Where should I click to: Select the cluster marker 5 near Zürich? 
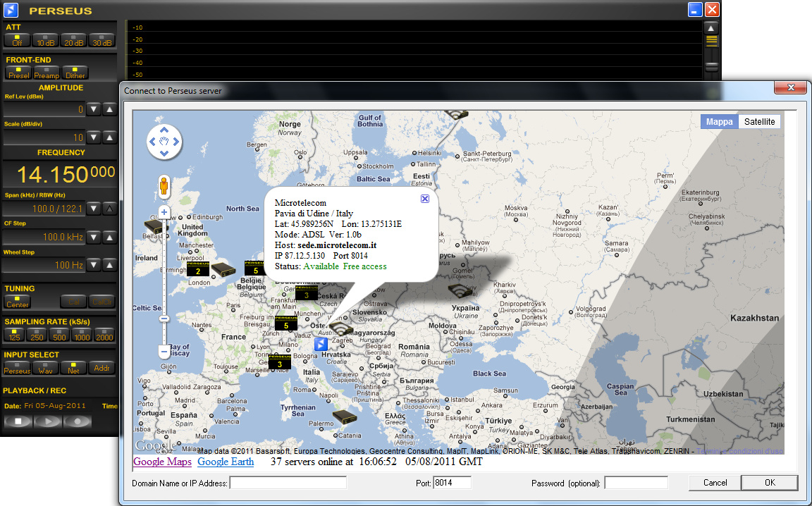285,323
